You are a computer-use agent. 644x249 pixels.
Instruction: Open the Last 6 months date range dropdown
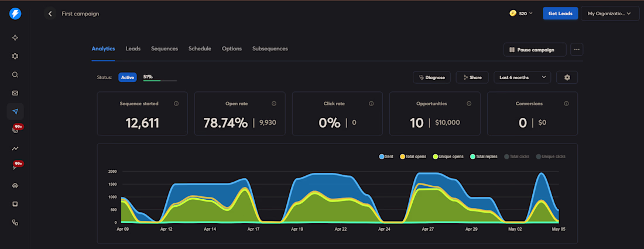pos(522,77)
